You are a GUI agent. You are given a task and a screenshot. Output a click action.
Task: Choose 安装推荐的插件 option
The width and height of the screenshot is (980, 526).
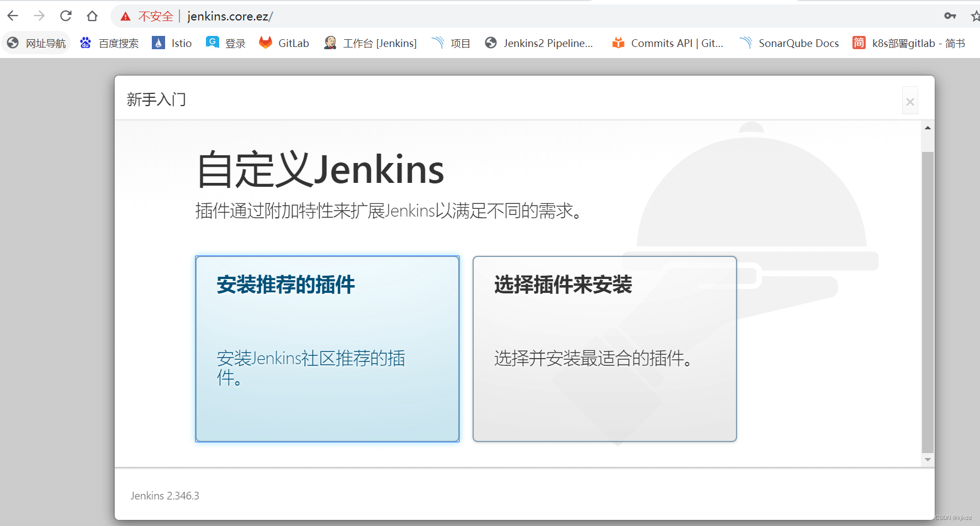click(327, 349)
